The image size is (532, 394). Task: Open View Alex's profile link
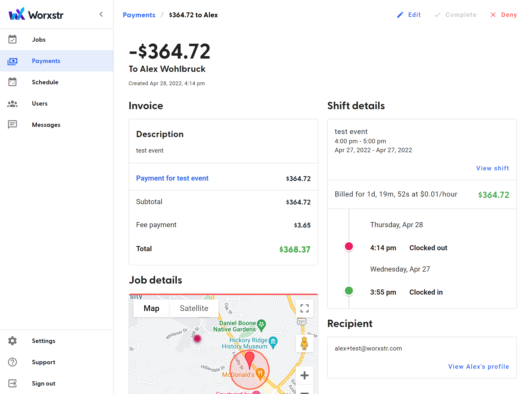pos(478,366)
